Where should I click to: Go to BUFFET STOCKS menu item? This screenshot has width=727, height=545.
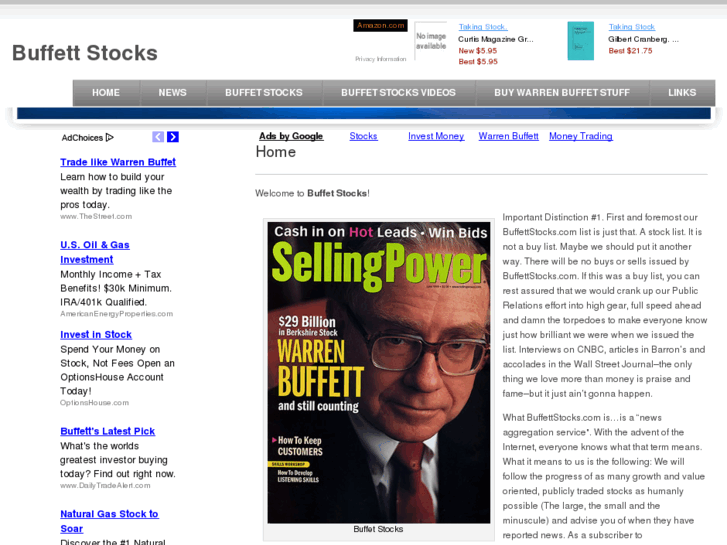(x=264, y=93)
